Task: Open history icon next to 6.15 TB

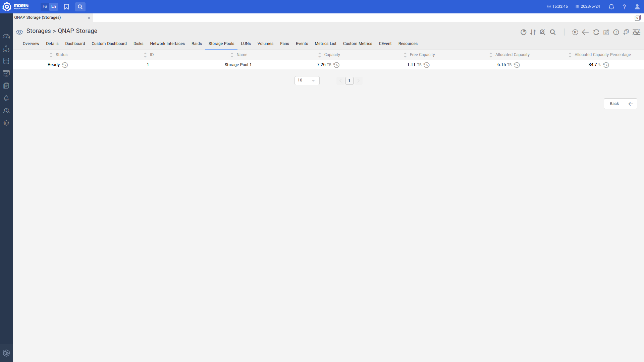Action: pyautogui.click(x=517, y=65)
